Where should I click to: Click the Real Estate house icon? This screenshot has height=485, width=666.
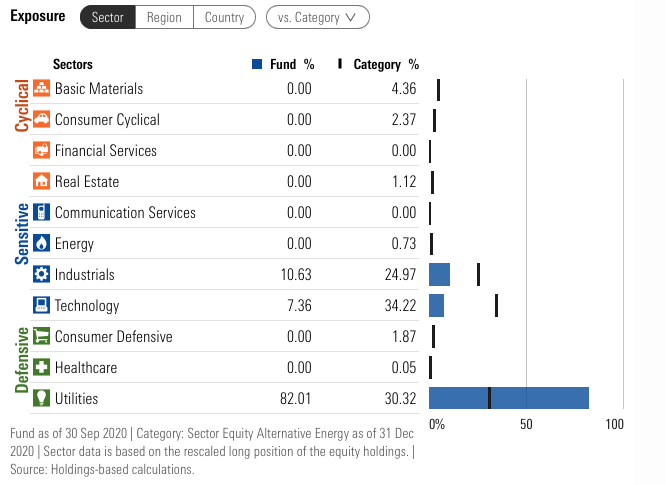click(42, 182)
